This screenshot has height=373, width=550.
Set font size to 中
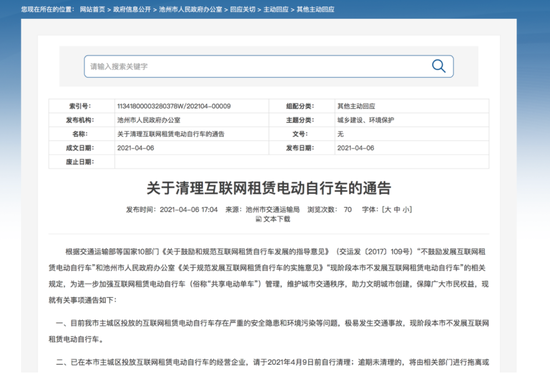(x=397, y=209)
